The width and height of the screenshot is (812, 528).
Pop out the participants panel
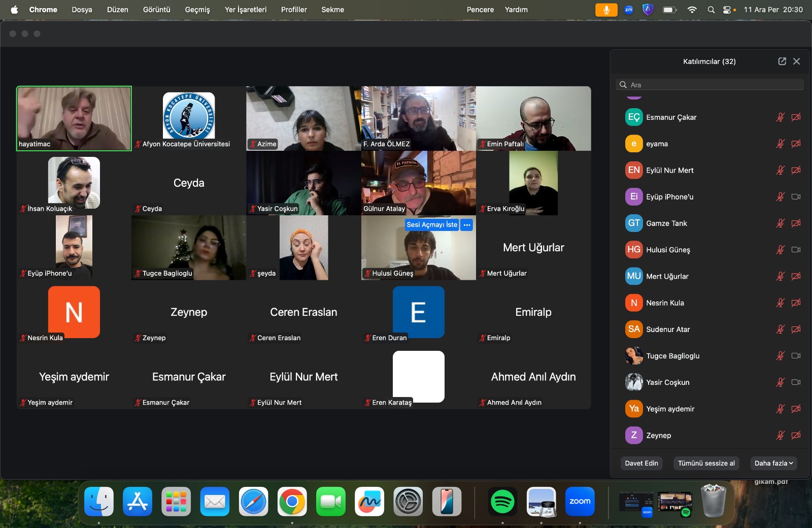782,61
